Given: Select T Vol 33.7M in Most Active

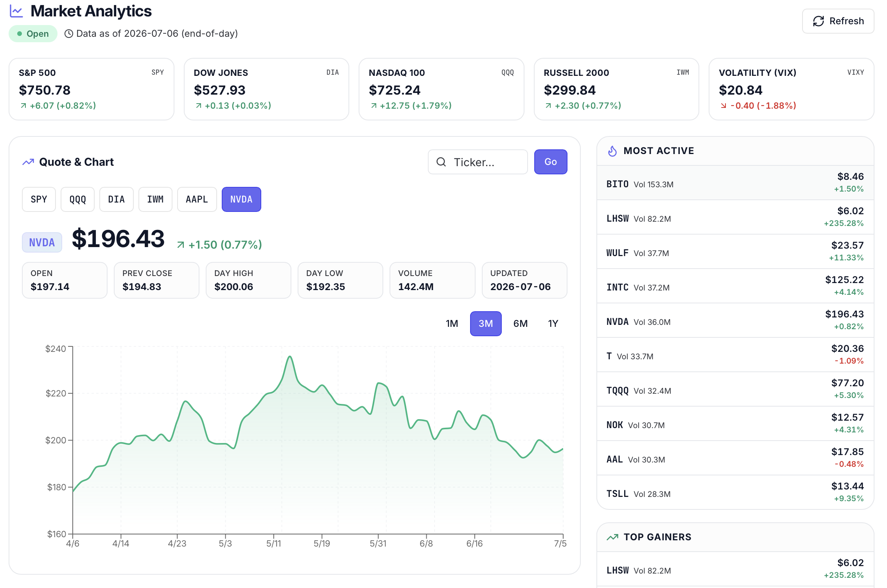Looking at the screenshot, I should click(x=735, y=355).
